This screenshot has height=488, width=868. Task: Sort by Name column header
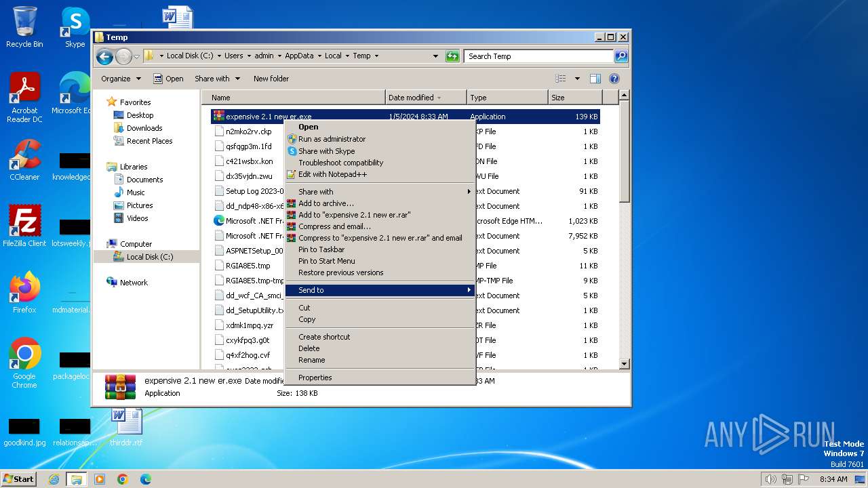[x=294, y=98]
